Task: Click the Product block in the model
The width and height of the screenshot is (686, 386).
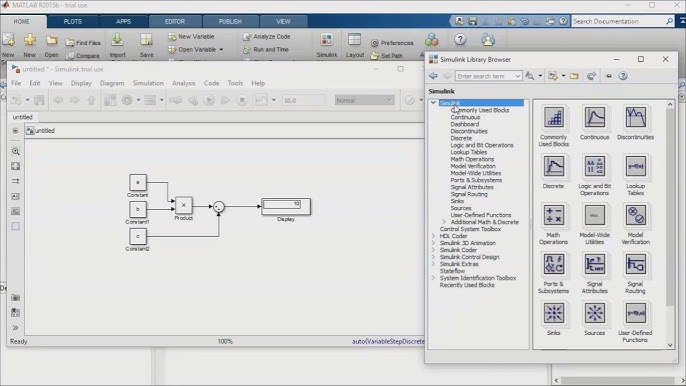Action: pos(184,205)
